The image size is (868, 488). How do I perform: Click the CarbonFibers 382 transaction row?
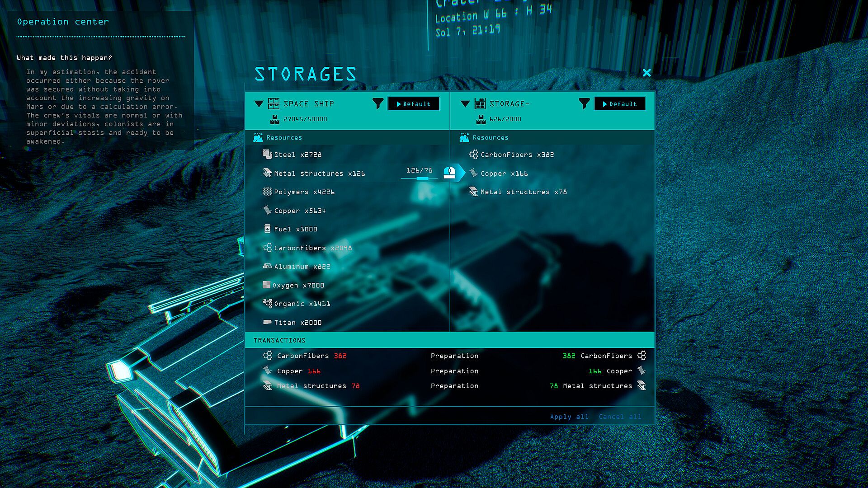(x=311, y=356)
